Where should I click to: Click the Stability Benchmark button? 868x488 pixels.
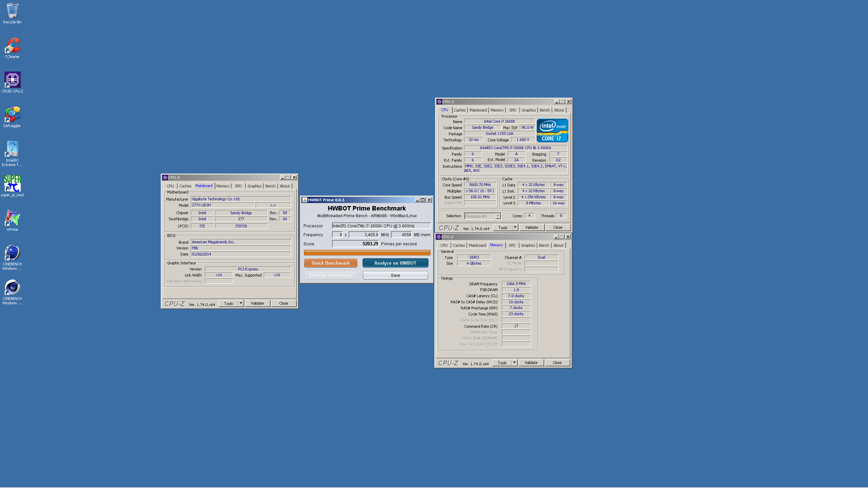click(x=331, y=275)
